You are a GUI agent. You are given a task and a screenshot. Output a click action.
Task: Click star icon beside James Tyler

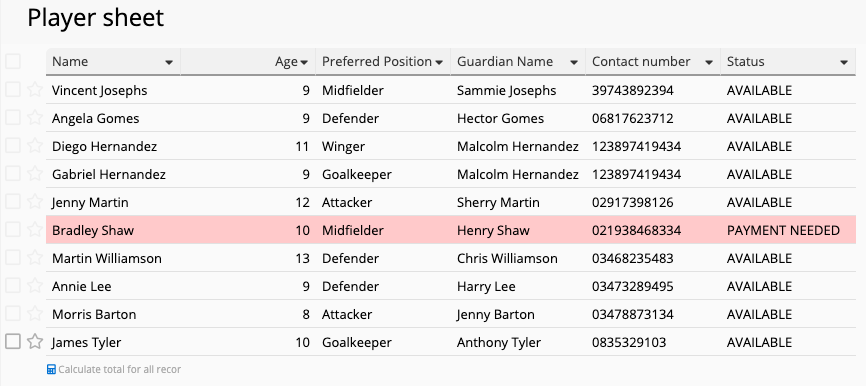[x=35, y=342]
